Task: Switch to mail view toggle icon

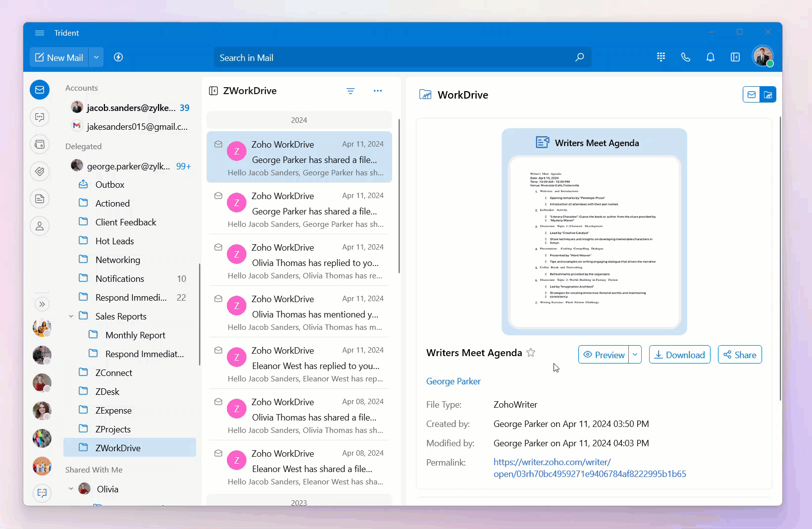Action: [x=752, y=95]
